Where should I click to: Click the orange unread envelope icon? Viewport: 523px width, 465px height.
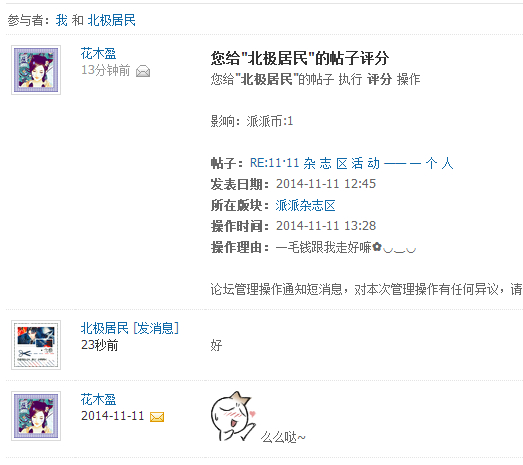[x=157, y=417]
